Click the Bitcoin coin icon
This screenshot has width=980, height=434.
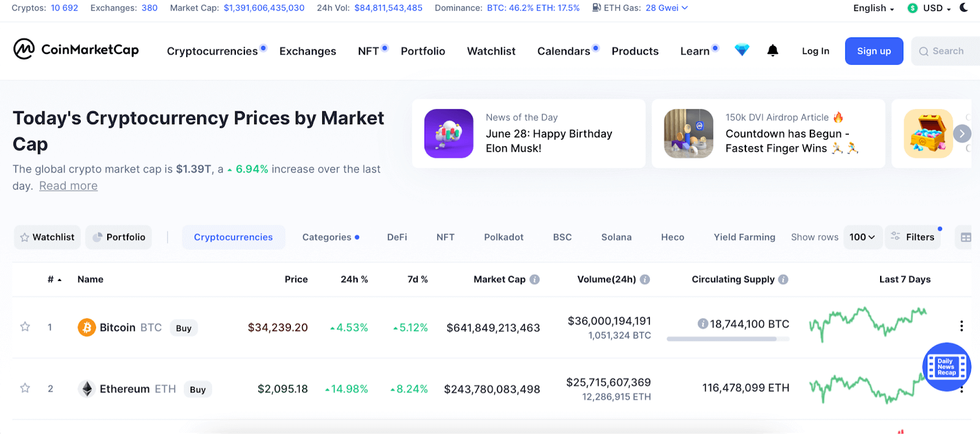[87, 327]
